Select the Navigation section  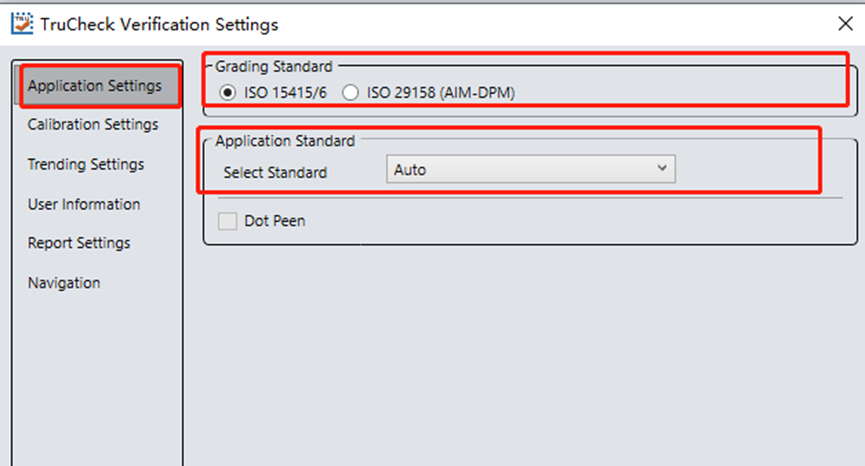pos(64,283)
